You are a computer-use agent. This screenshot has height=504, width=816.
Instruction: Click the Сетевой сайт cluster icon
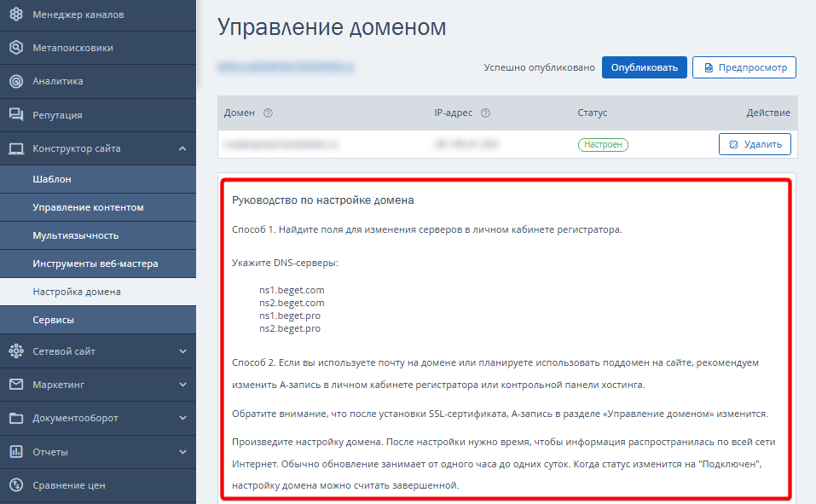[16, 351]
